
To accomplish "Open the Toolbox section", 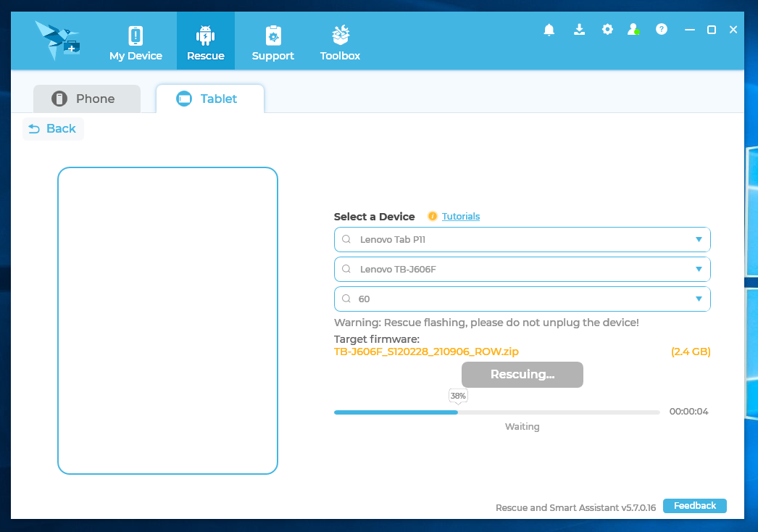I will [x=341, y=43].
